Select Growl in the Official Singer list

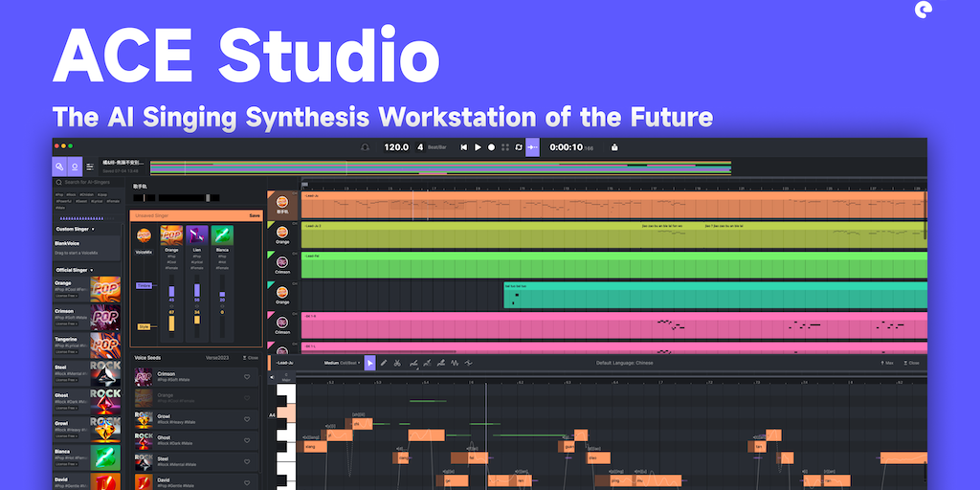tap(87, 430)
